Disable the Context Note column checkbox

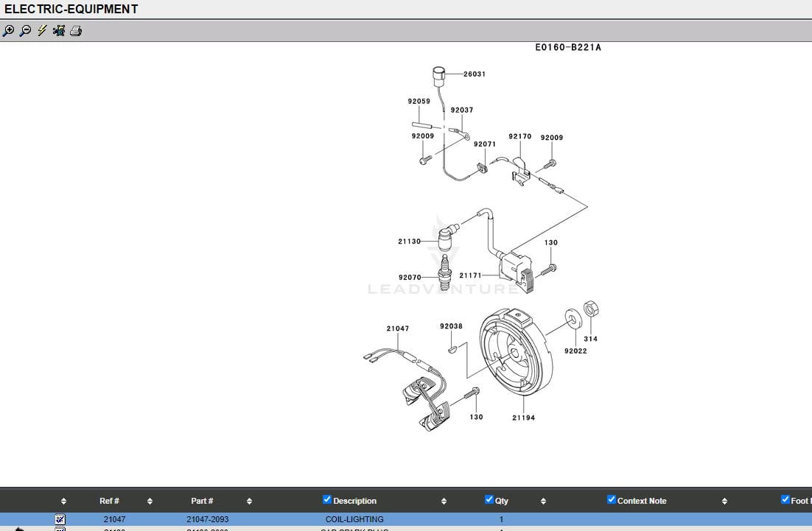611,500
